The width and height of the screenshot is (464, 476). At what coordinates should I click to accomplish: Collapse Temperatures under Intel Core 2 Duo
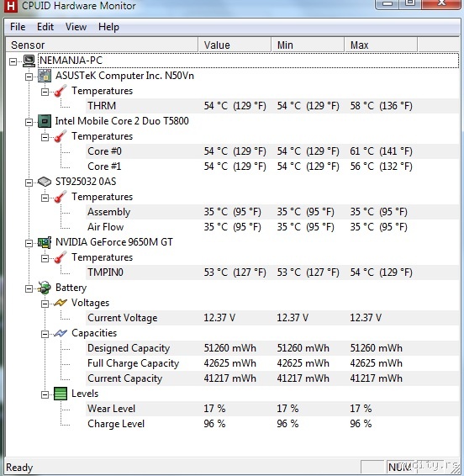pos(45,138)
